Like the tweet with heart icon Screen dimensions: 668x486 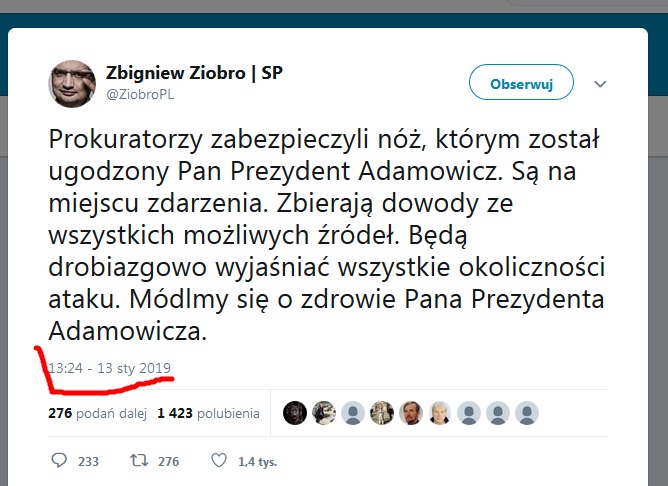click(219, 460)
